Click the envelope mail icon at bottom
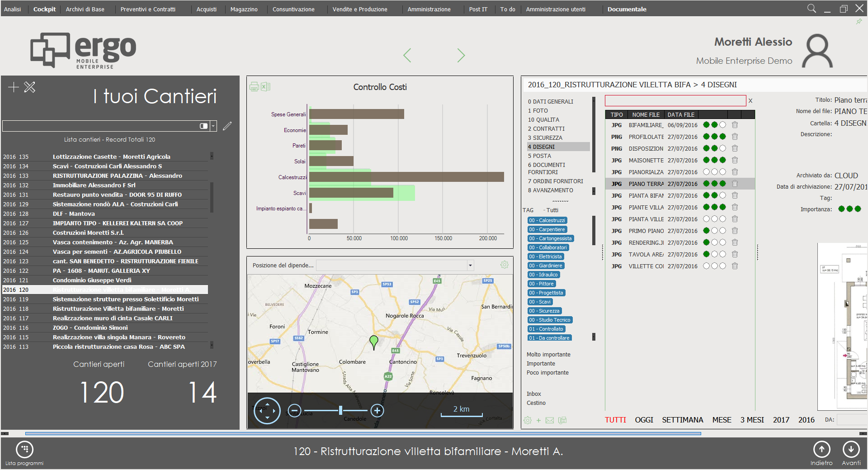868x470 pixels. 550,420
